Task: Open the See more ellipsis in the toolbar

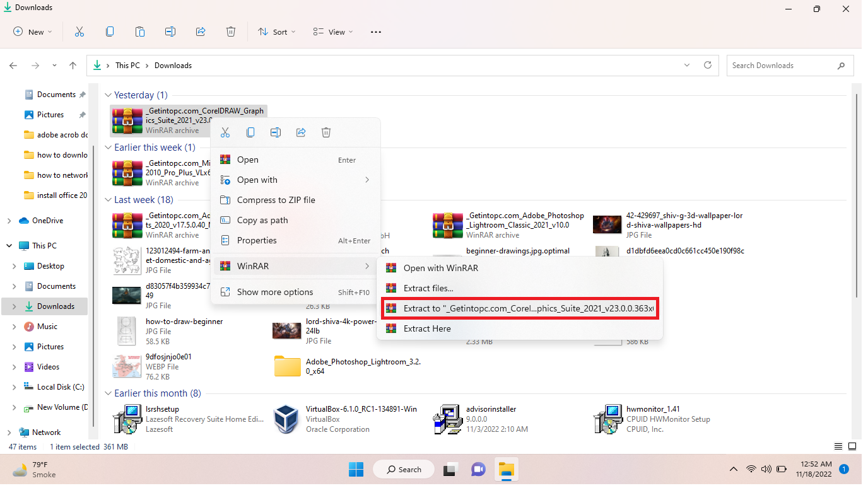Action: (376, 32)
